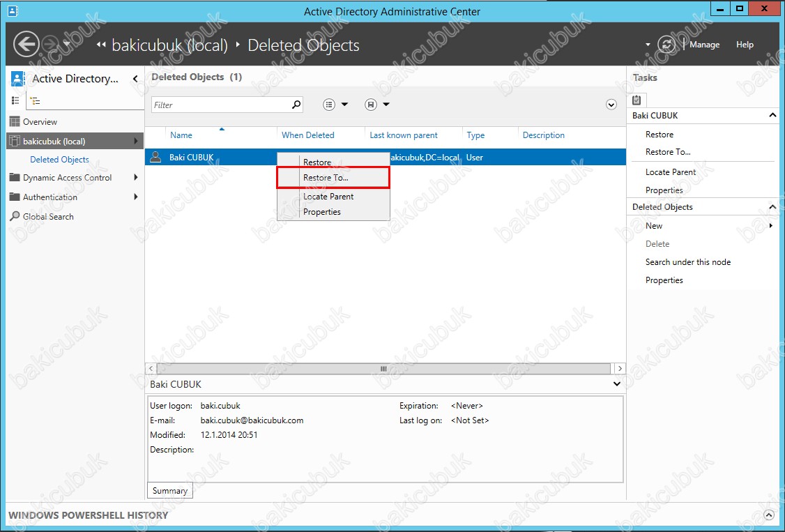Open the Help menu
Image resolution: width=785 pixels, height=532 pixels.
[745, 45]
